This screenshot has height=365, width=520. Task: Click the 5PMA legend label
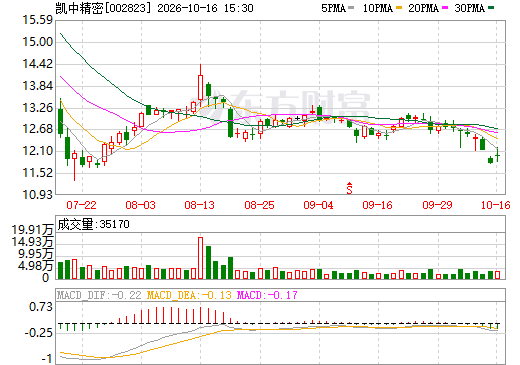click(334, 8)
